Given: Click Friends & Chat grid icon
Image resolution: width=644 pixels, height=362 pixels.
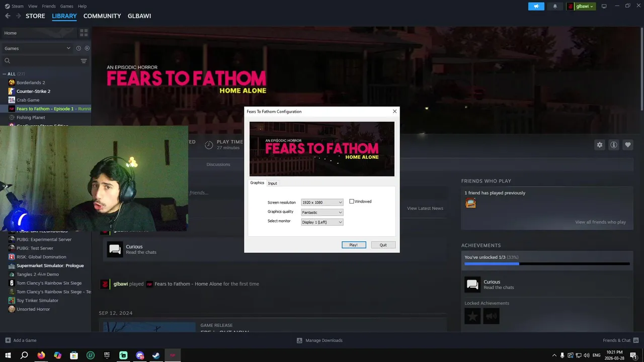Looking at the screenshot, I should (x=636, y=340).
